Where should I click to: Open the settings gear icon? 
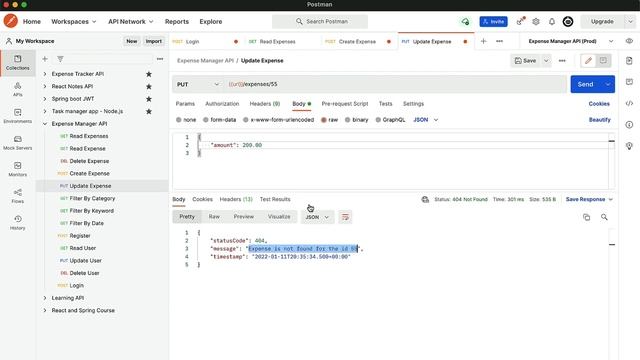coord(536,22)
